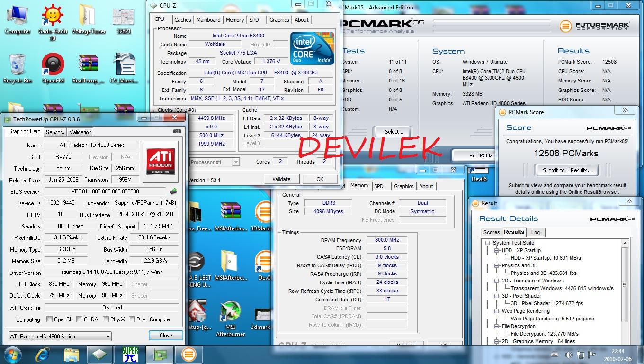Switch to the Log tab in Result window
The image size is (644, 364).
535,232
